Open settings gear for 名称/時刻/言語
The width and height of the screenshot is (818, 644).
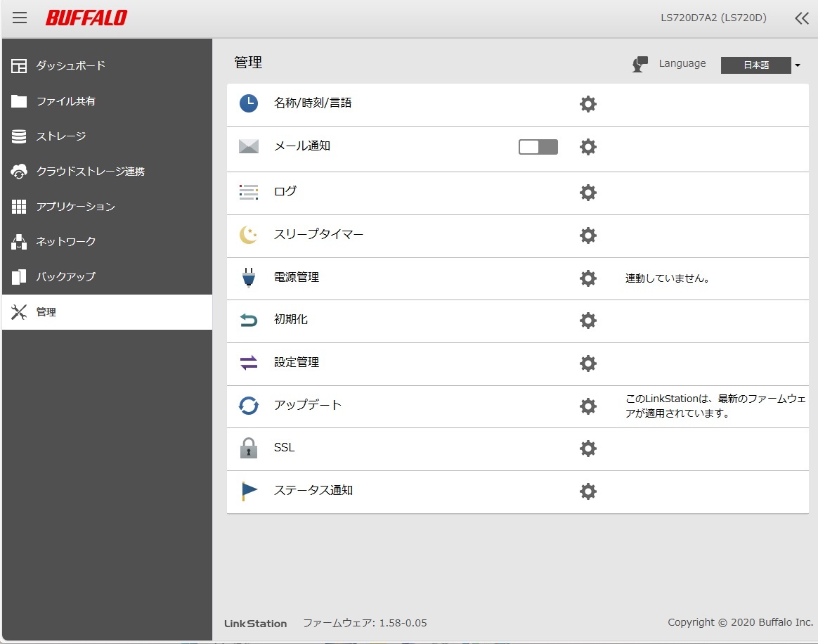click(x=587, y=104)
